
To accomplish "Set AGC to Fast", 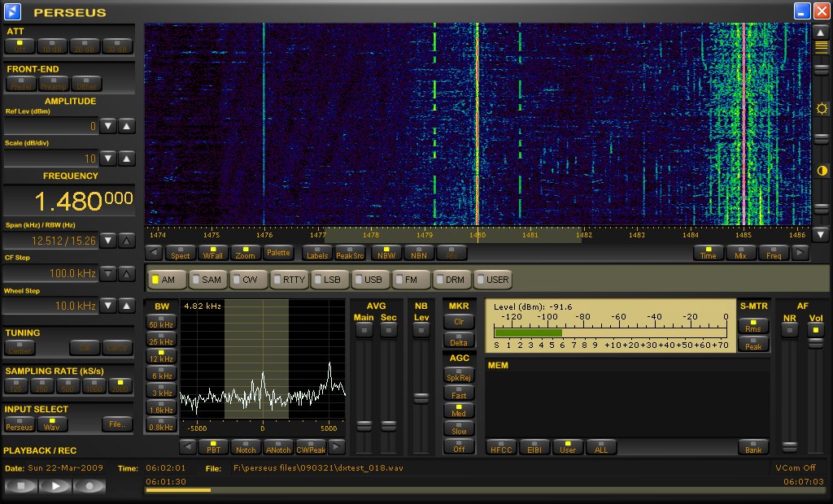I will tap(459, 393).
